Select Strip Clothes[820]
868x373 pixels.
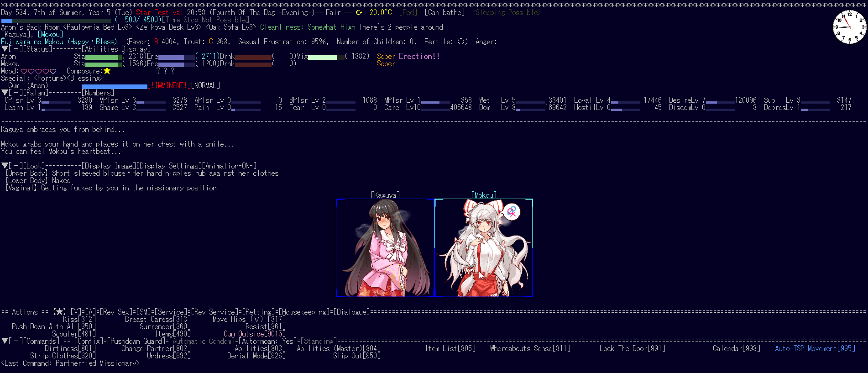click(63, 356)
